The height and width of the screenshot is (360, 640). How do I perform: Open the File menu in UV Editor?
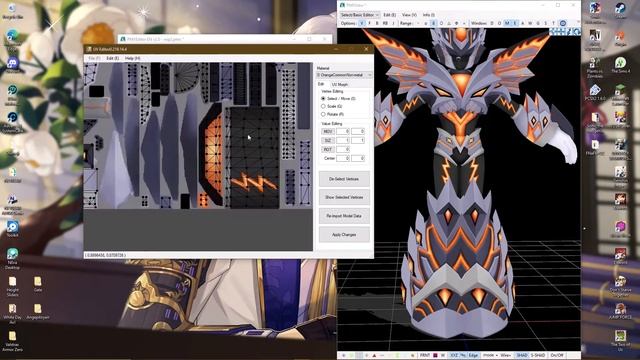point(94,58)
